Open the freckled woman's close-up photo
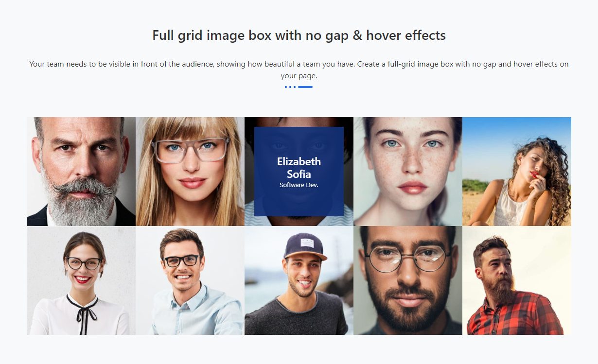The height and width of the screenshot is (364, 598). pyautogui.click(x=408, y=172)
